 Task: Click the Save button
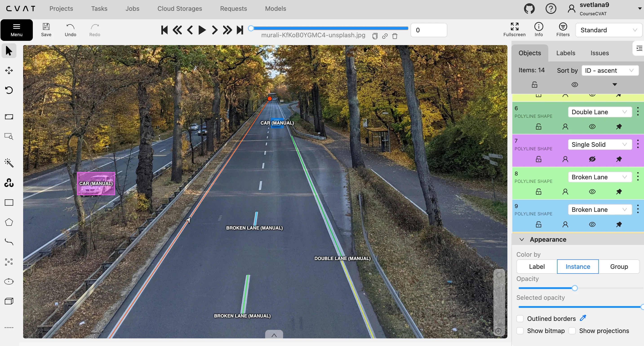click(46, 30)
